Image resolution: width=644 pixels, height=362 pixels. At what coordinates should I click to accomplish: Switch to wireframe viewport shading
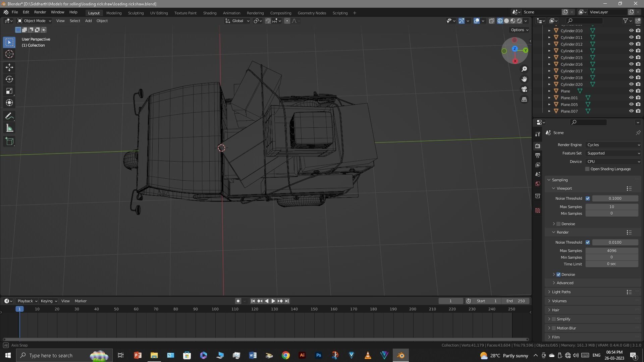500,21
